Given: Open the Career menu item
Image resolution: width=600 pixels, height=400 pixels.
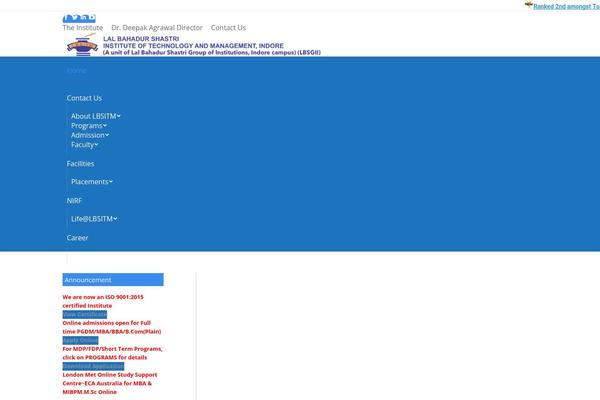Looking at the screenshot, I should tap(77, 238).
